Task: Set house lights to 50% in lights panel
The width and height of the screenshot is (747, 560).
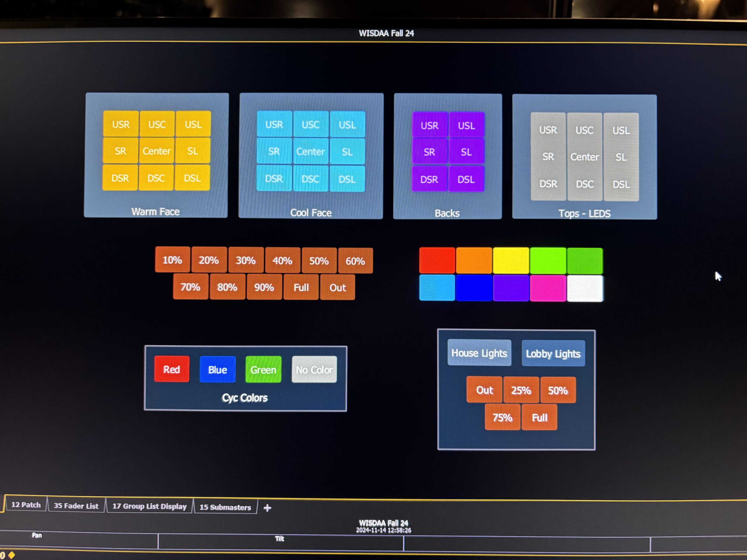Action: point(558,390)
